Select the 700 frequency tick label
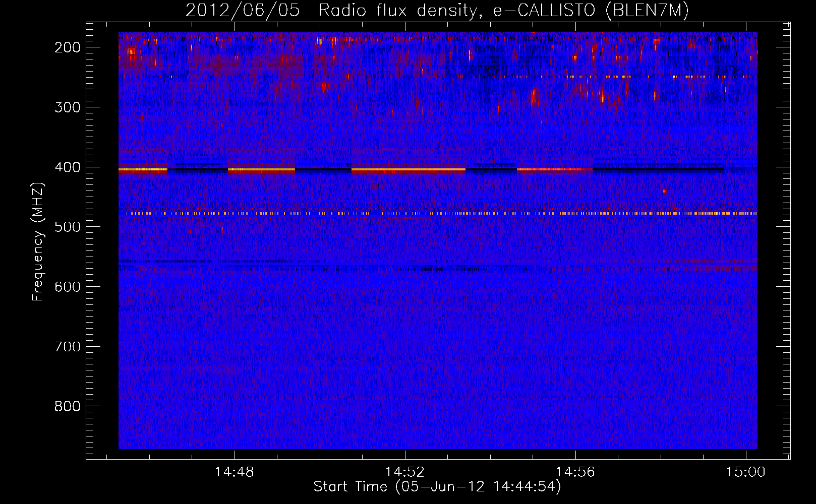Viewport: 816px width, 504px height. [68, 347]
